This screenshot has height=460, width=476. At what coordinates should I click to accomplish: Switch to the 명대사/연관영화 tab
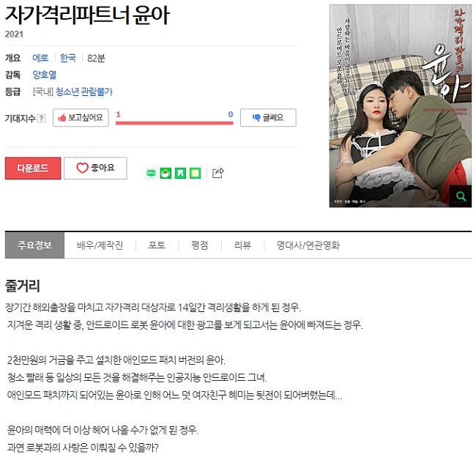point(308,245)
